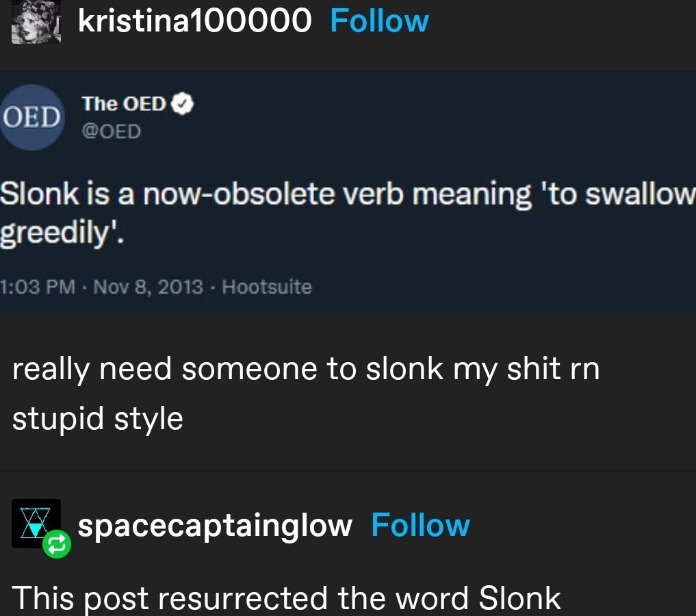Click kristina100000's profile picture to view blog
Screen dimensions: 696x616
point(36,21)
